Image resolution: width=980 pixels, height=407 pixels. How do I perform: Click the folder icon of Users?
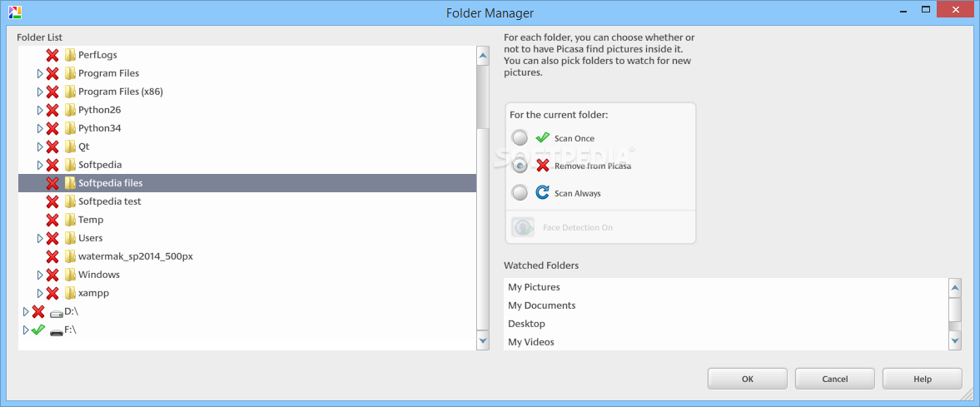(70, 238)
